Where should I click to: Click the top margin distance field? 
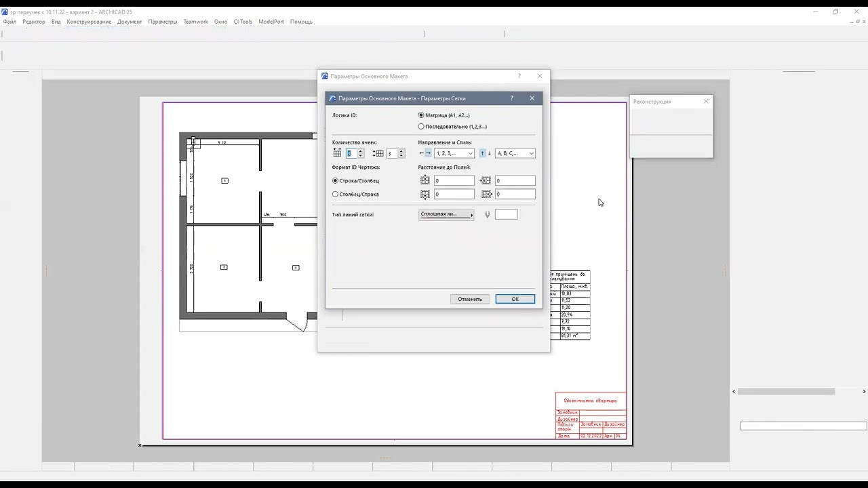tap(454, 181)
